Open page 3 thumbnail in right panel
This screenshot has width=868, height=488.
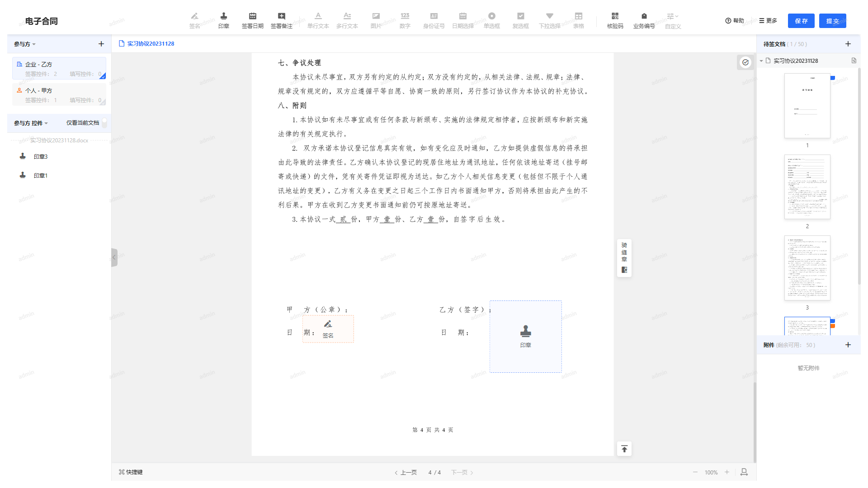pyautogui.click(x=807, y=268)
